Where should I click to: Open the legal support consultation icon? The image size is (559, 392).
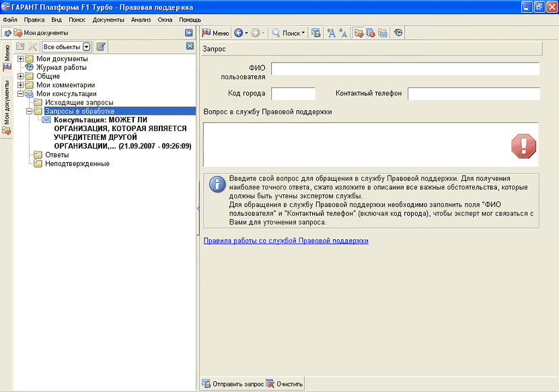[316, 33]
